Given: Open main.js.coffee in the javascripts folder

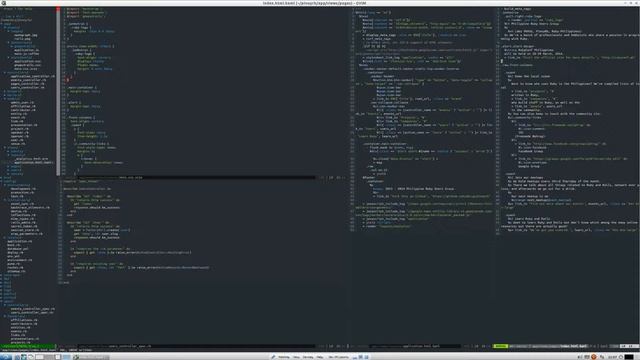Looking at the screenshot, I should coord(27,53).
